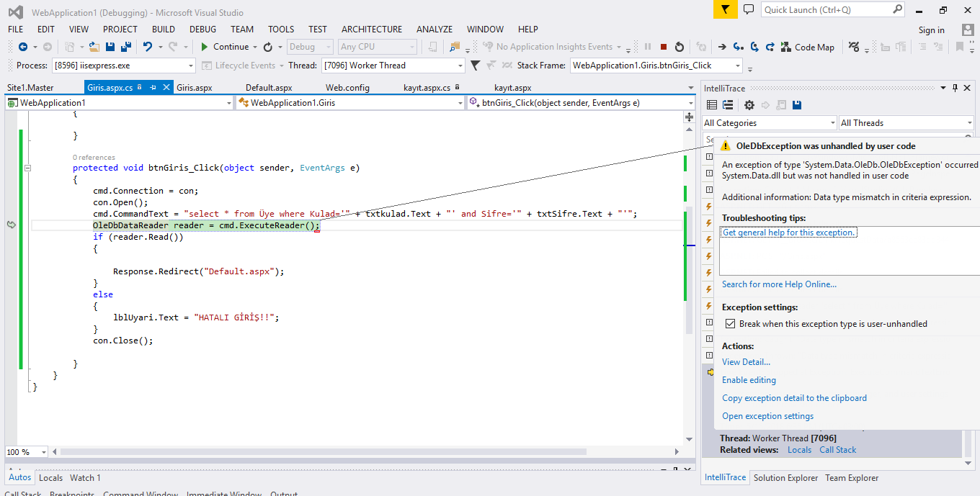Open IntelliTrace settings gear icon
The height and width of the screenshot is (496, 980).
[749, 105]
